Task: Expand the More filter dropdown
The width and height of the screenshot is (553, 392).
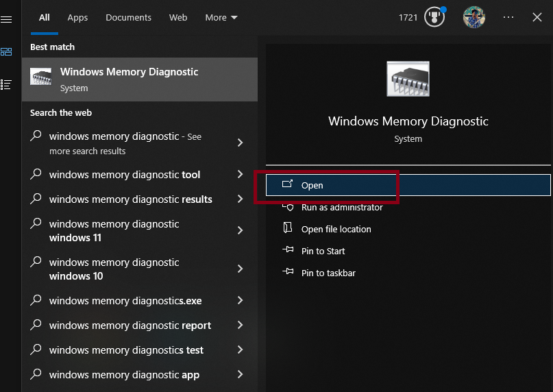Action: (x=221, y=18)
